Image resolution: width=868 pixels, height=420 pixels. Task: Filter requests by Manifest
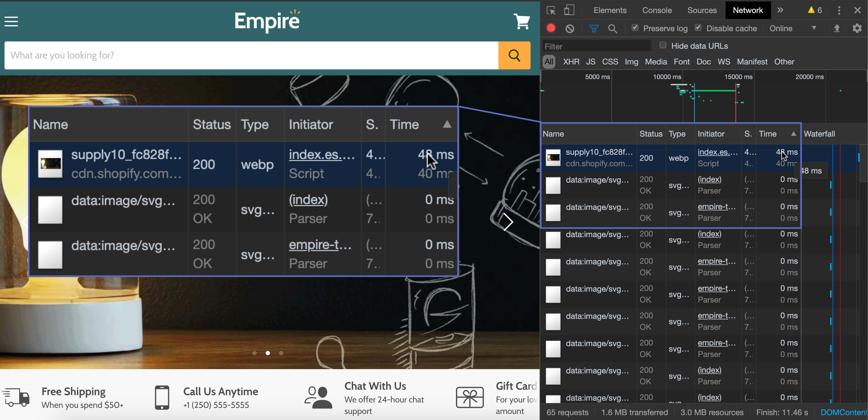752,62
